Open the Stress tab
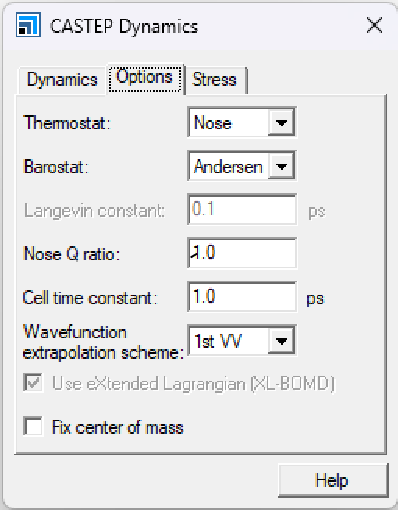This screenshot has width=398, height=511. tap(215, 80)
